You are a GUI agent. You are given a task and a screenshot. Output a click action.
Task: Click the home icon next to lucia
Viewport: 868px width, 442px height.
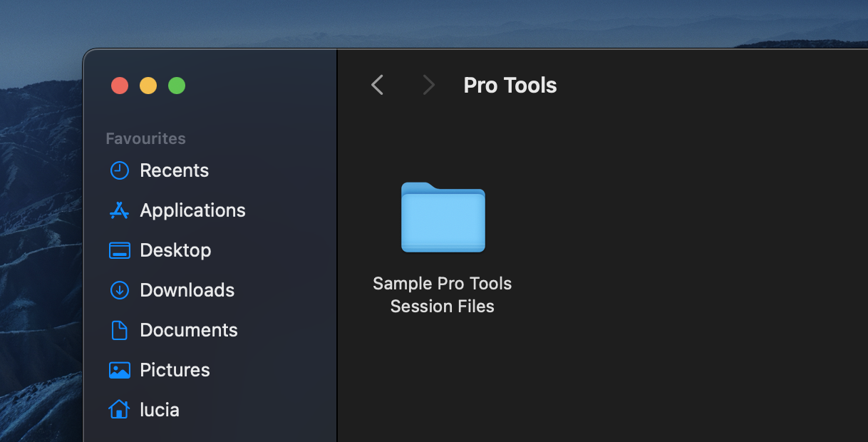coord(119,410)
